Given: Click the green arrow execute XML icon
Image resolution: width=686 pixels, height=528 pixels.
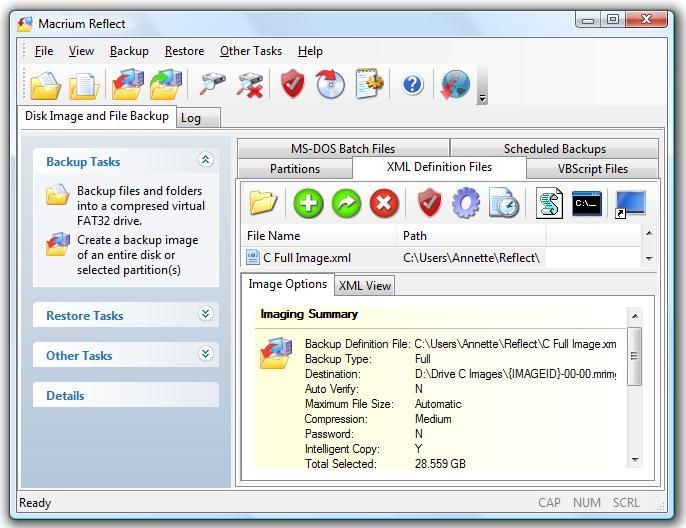Looking at the screenshot, I should click(x=346, y=203).
